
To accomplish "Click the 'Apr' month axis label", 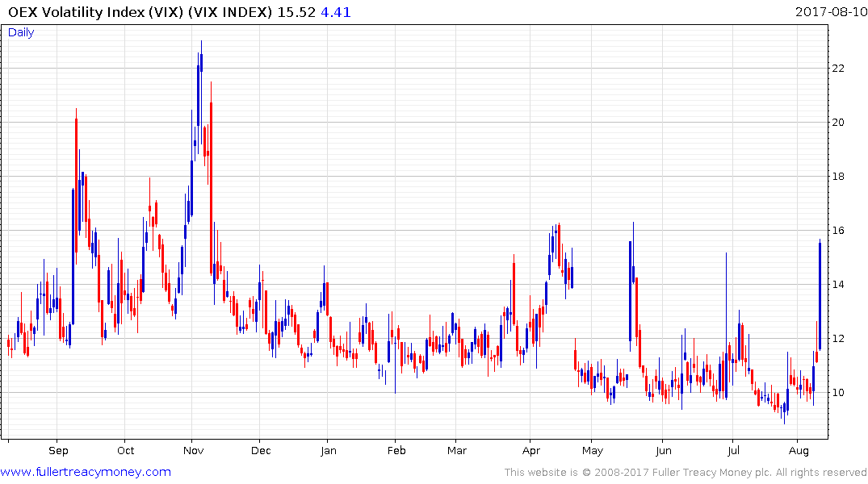I will click(530, 450).
